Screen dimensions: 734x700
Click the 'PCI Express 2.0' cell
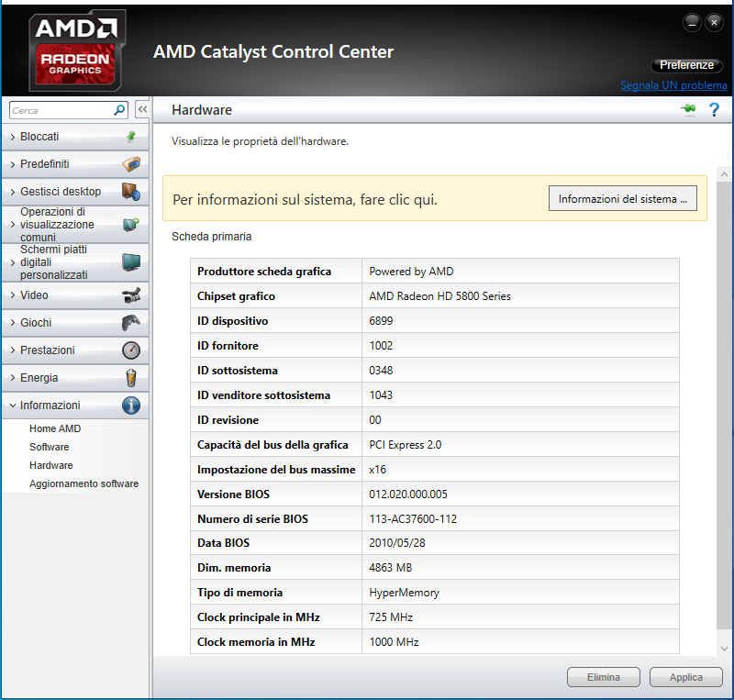coord(520,444)
